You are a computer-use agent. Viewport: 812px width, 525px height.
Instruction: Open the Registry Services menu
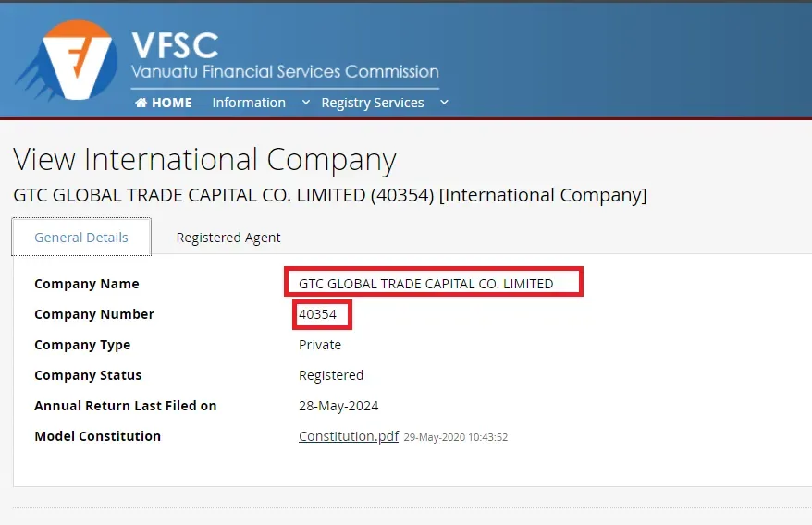click(x=373, y=103)
